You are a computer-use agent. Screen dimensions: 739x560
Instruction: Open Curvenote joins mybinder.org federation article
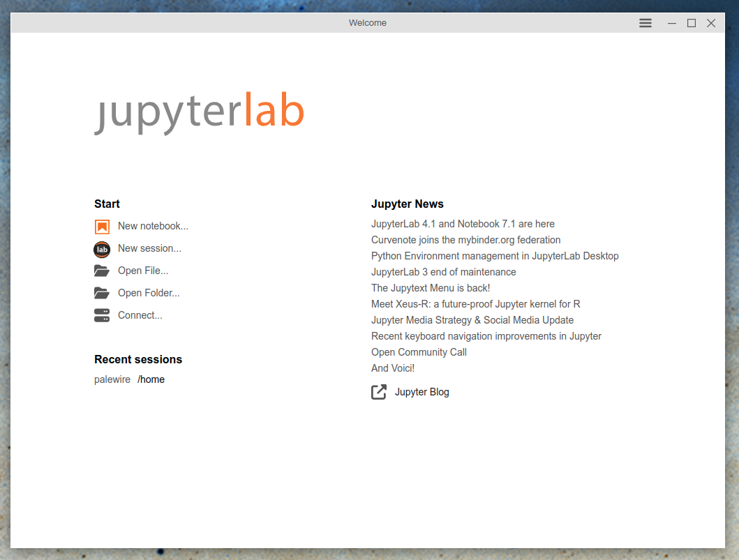tap(465, 240)
